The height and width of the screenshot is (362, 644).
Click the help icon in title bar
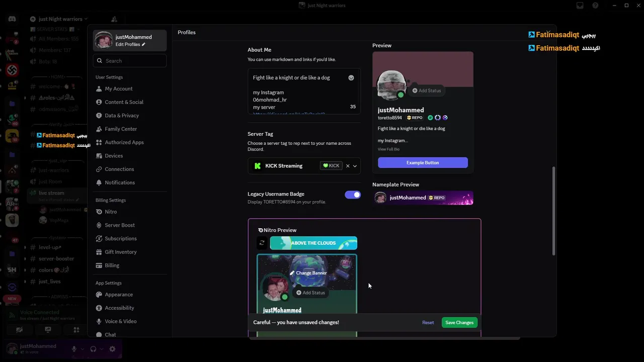(x=595, y=6)
